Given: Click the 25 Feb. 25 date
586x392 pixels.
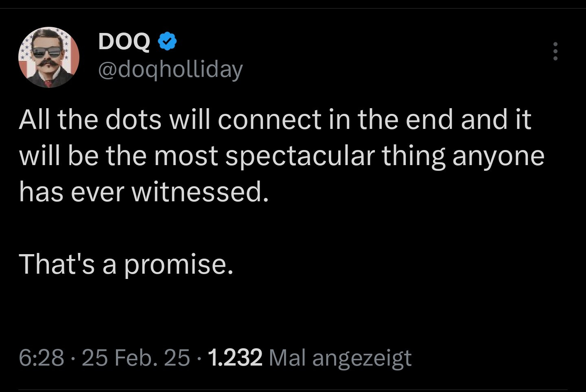Looking at the screenshot, I should tap(136, 357).
